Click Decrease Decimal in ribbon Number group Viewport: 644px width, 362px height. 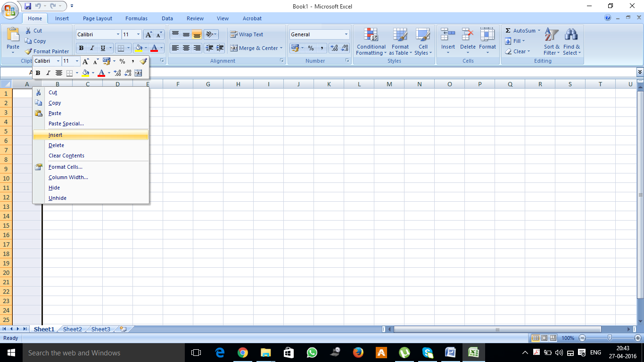tap(345, 48)
